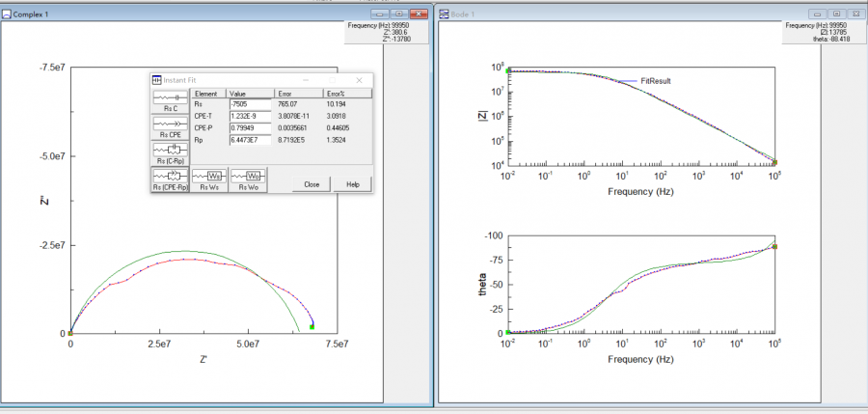The width and height of the screenshot is (868, 414).
Task: Click the Instant Fit dialog title icon
Action: pyautogui.click(x=158, y=80)
